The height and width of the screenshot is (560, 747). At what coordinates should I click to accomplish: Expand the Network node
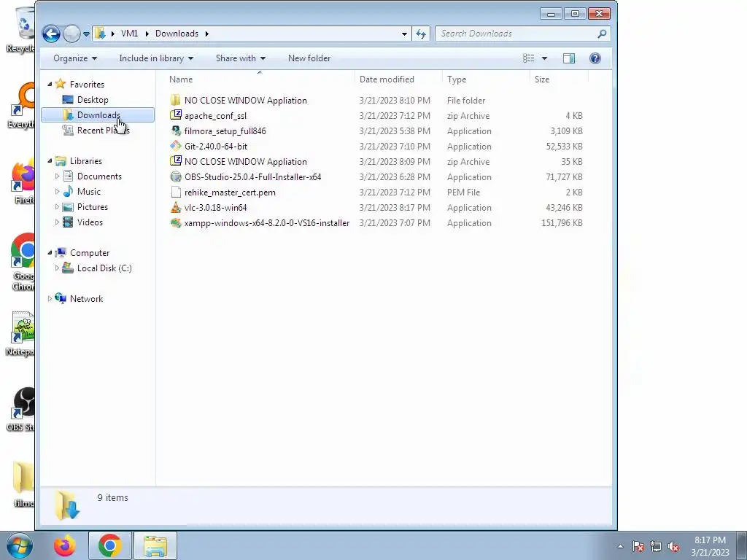[x=50, y=298]
